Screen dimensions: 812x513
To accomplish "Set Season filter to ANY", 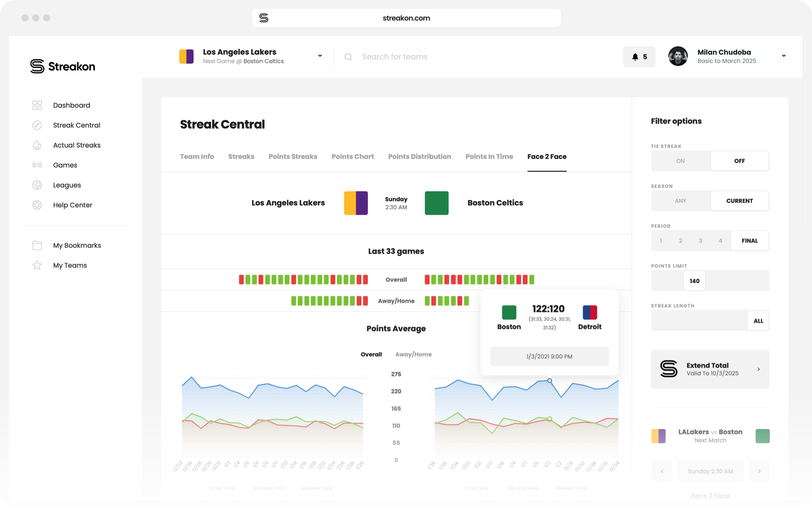I will (x=681, y=201).
